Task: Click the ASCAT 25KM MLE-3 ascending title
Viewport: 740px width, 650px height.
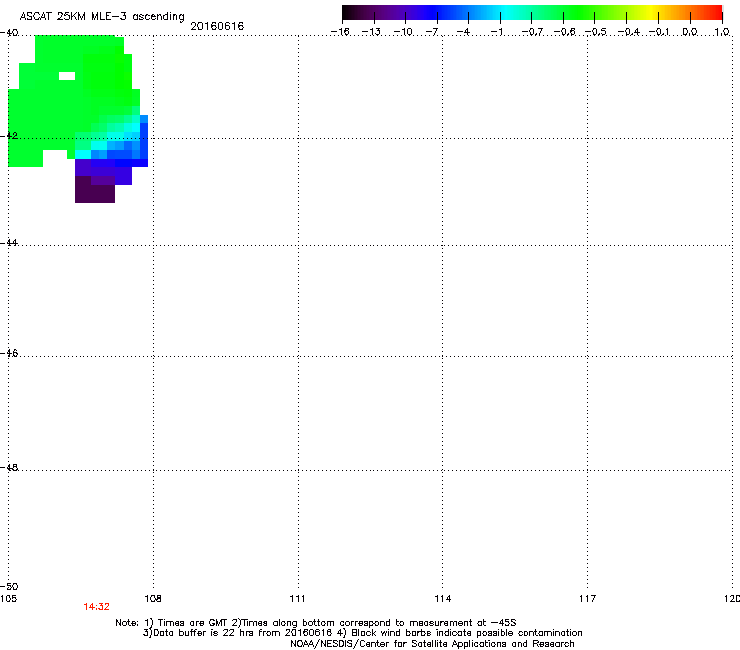Action: (102, 16)
